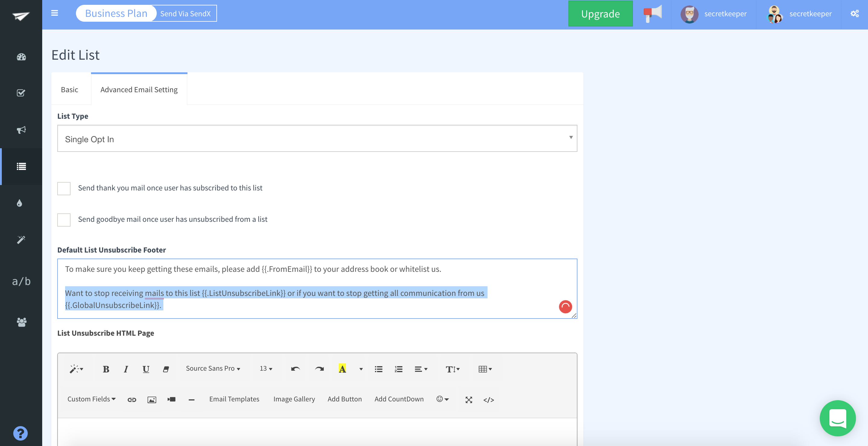Open the a/b testing sidebar item
This screenshot has height=446, width=868.
[21, 281]
